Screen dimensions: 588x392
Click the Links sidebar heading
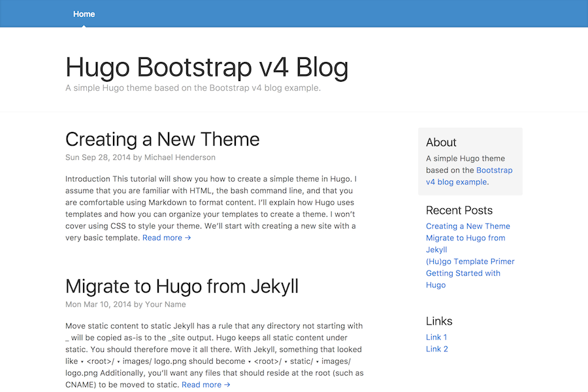pyautogui.click(x=439, y=321)
